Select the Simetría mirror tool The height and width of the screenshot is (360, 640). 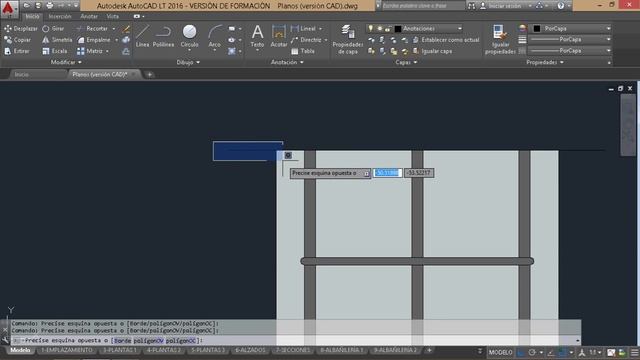pos(57,40)
